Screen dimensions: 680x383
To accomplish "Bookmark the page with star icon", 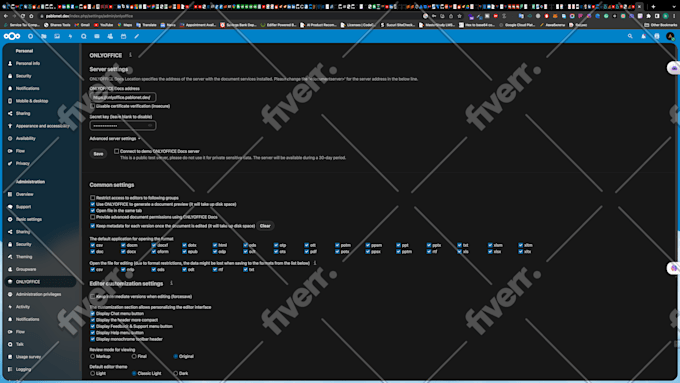I will (460, 16).
